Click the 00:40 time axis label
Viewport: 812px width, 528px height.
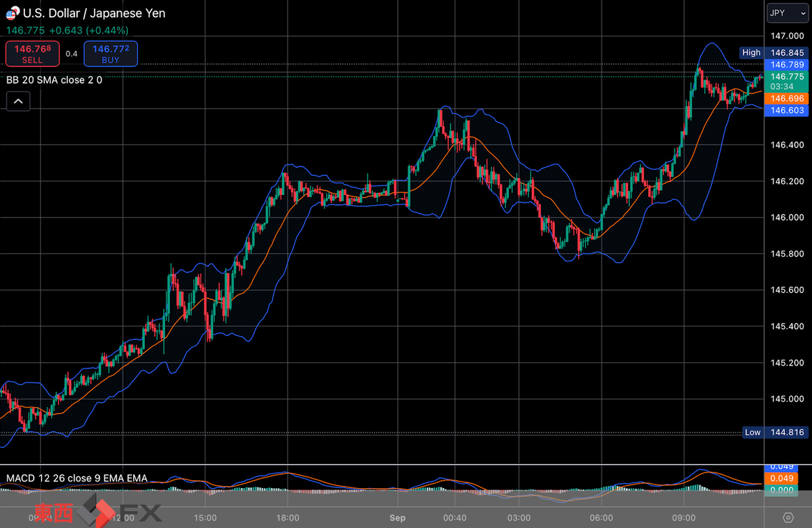[455, 518]
